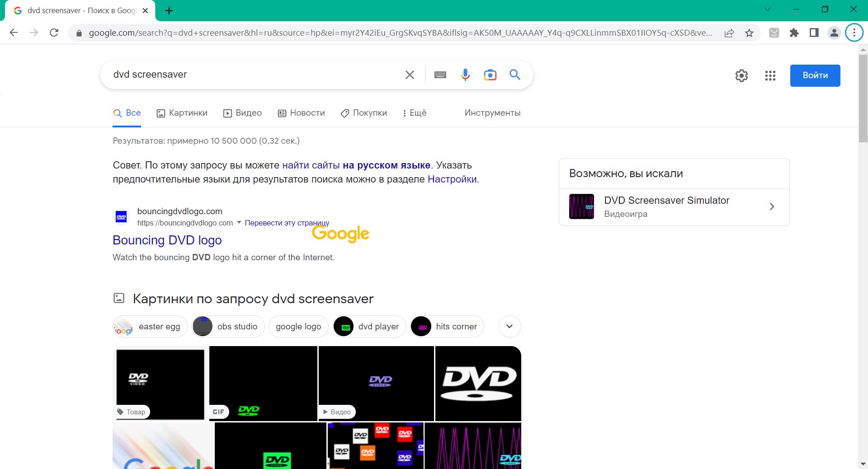Open Картинки по запросу dvd screensaver heading
Image resolution: width=868 pixels, height=469 pixels.
253,299
